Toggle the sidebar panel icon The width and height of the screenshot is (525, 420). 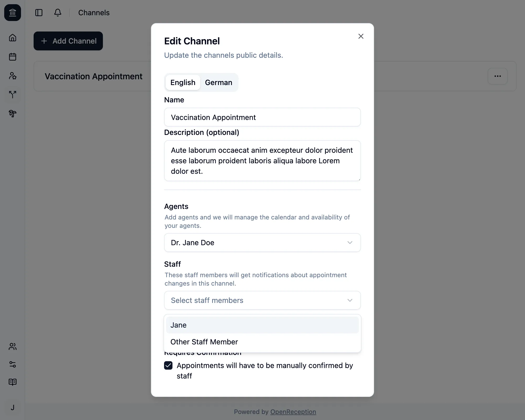39,13
